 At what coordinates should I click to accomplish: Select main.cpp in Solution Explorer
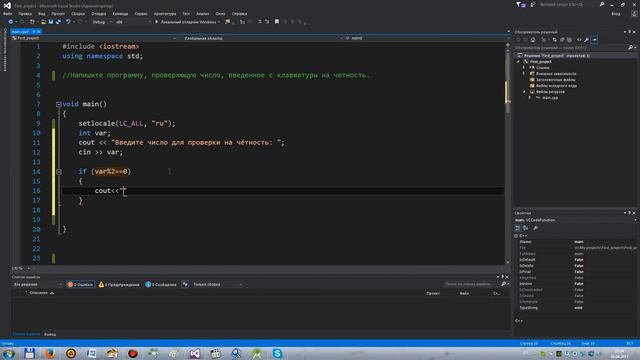click(x=549, y=98)
